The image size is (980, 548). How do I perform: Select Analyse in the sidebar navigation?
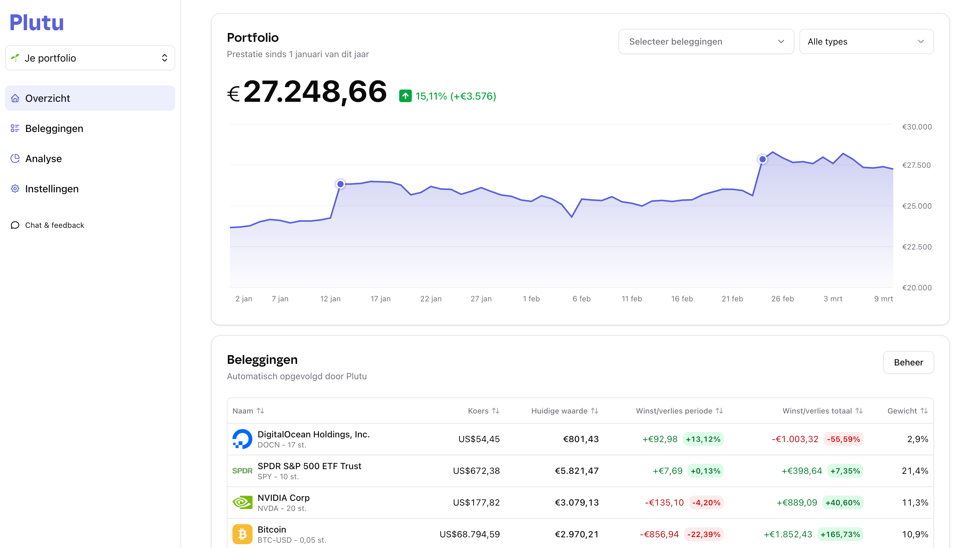tap(43, 158)
